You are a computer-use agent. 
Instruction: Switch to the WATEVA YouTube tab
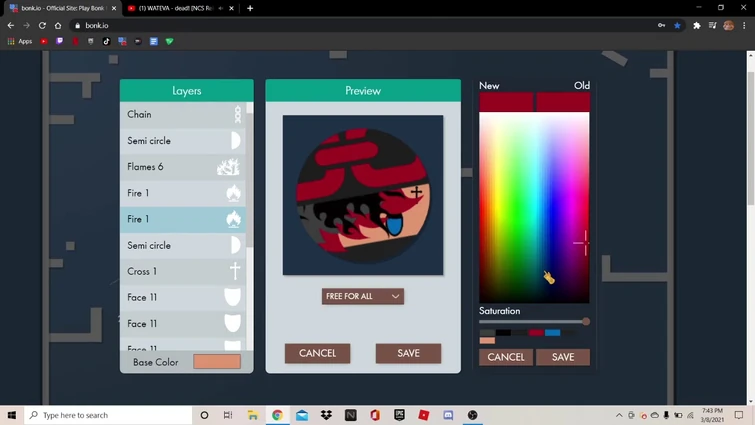(176, 8)
